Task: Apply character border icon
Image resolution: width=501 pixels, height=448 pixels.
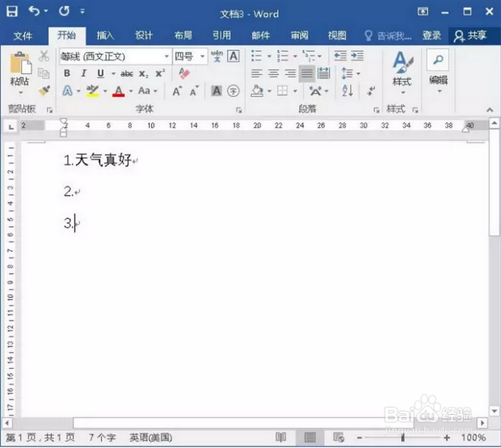Action: tap(234, 57)
